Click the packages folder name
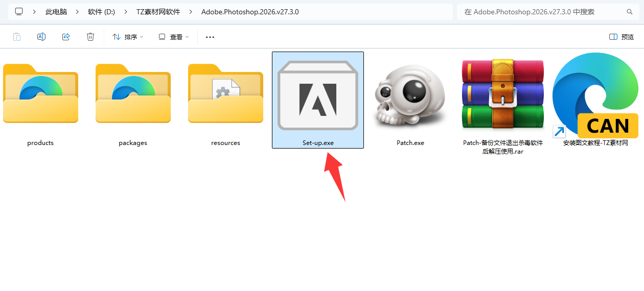The width and height of the screenshot is (644, 291). [x=133, y=143]
